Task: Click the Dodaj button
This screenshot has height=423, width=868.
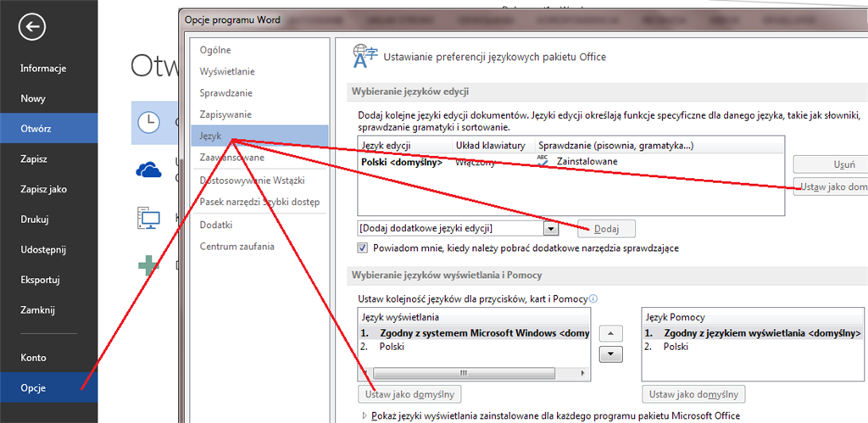Action: tap(606, 228)
